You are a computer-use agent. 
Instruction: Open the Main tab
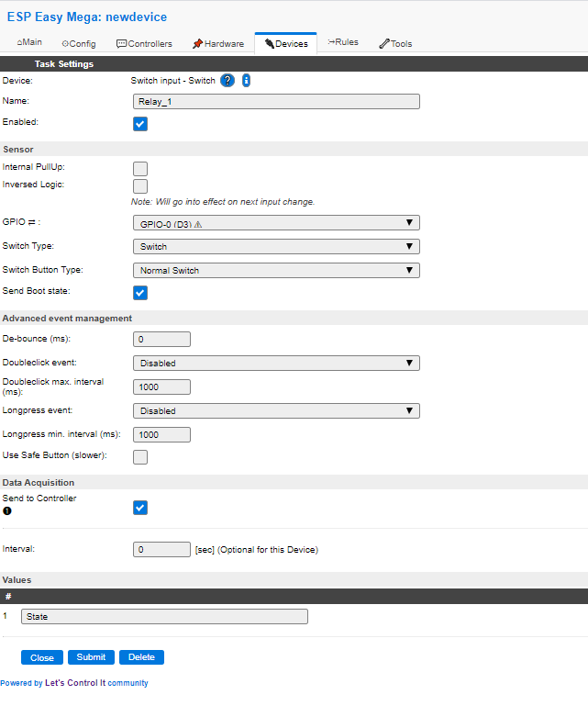(29, 43)
